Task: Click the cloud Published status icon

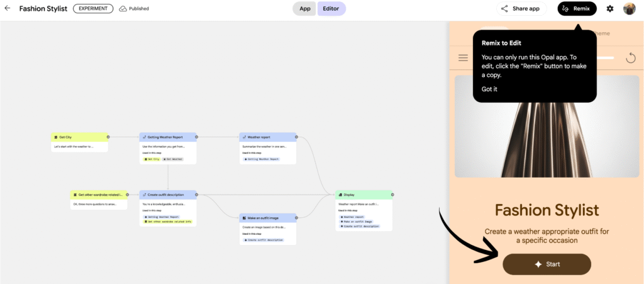Action: pos(123,9)
